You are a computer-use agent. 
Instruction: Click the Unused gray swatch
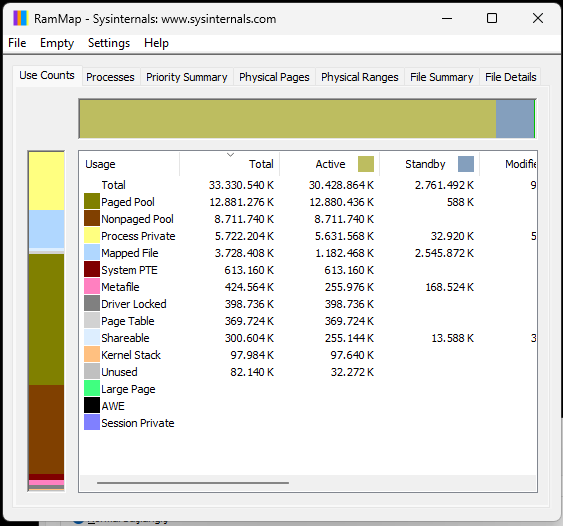click(92, 371)
